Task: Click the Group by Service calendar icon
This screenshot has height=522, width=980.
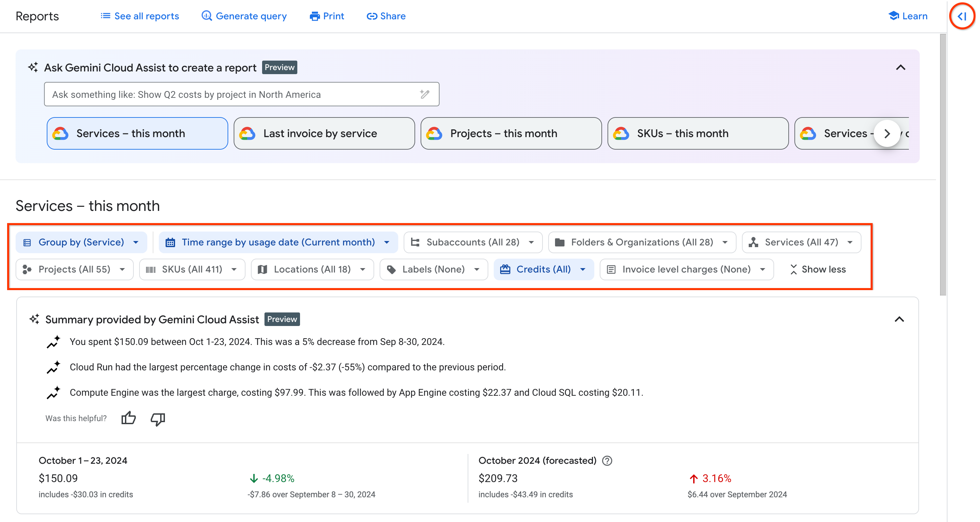Action: pos(170,242)
